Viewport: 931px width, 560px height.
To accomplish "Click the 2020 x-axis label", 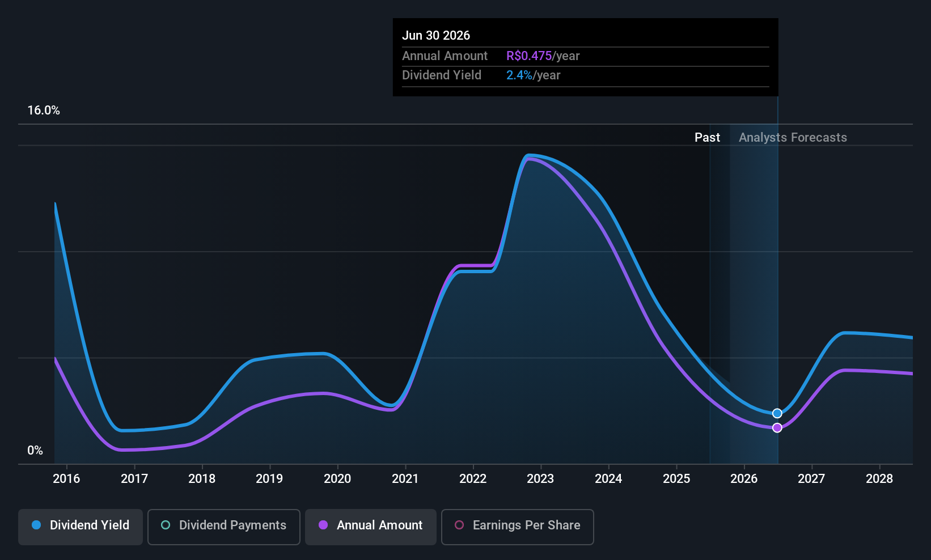I will click(337, 479).
